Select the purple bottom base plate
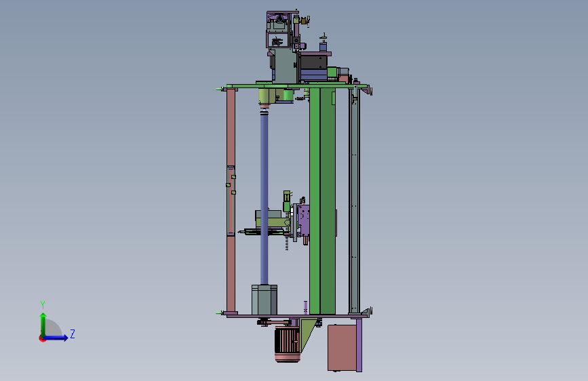Image resolution: width=588 pixels, height=381 pixels. [x=298, y=316]
